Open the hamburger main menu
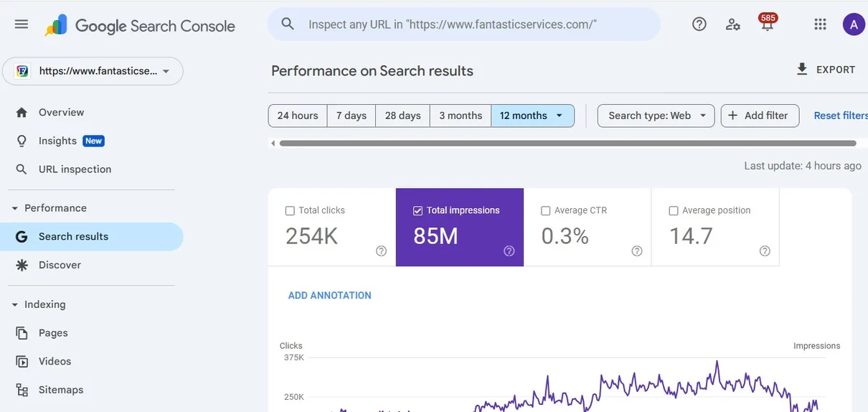 (x=22, y=24)
